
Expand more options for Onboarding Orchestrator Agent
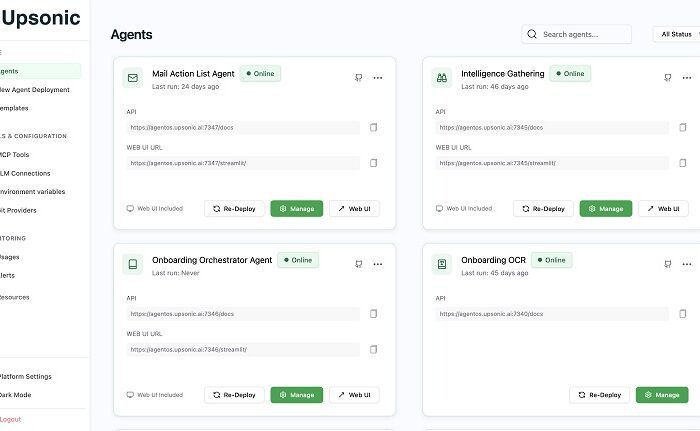point(378,264)
